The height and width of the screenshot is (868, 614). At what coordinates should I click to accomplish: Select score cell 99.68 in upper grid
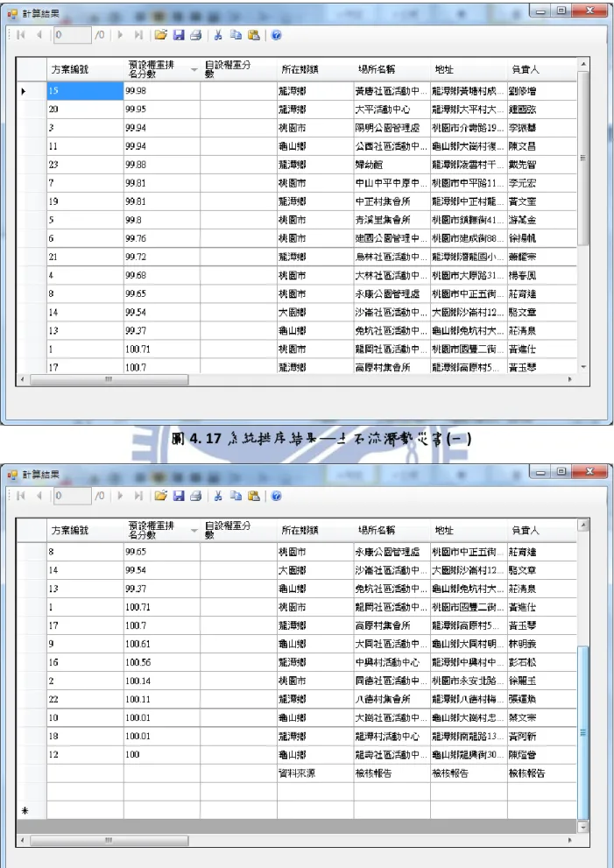pyautogui.click(x=162, y=275)
